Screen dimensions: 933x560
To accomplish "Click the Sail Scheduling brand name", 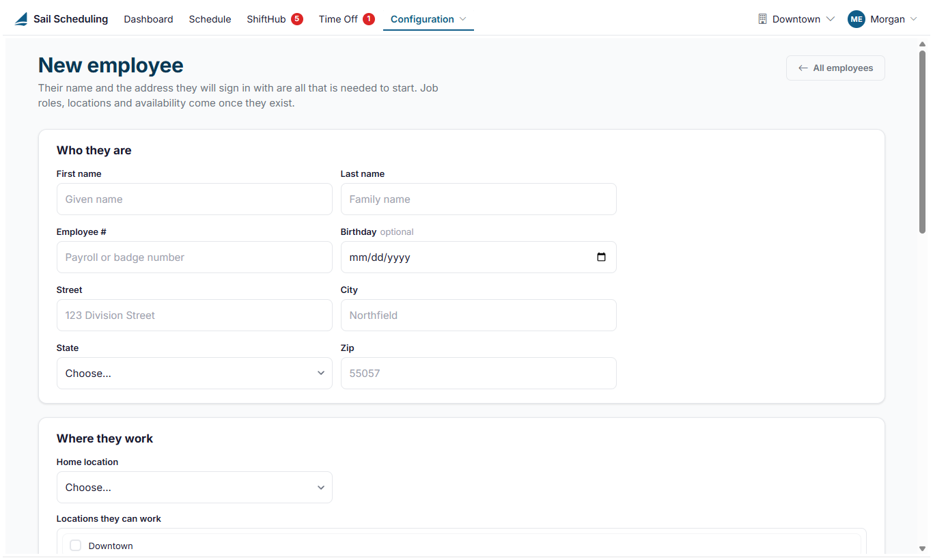I will click(70, 19).
